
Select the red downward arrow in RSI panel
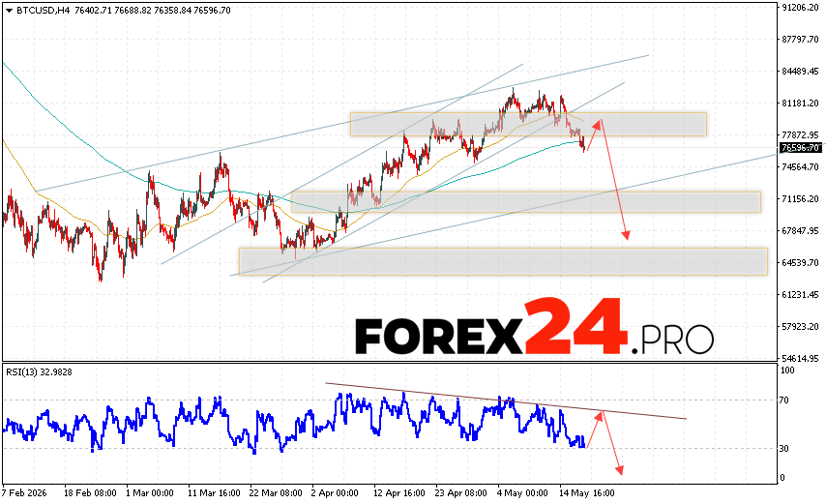point(613,443)
